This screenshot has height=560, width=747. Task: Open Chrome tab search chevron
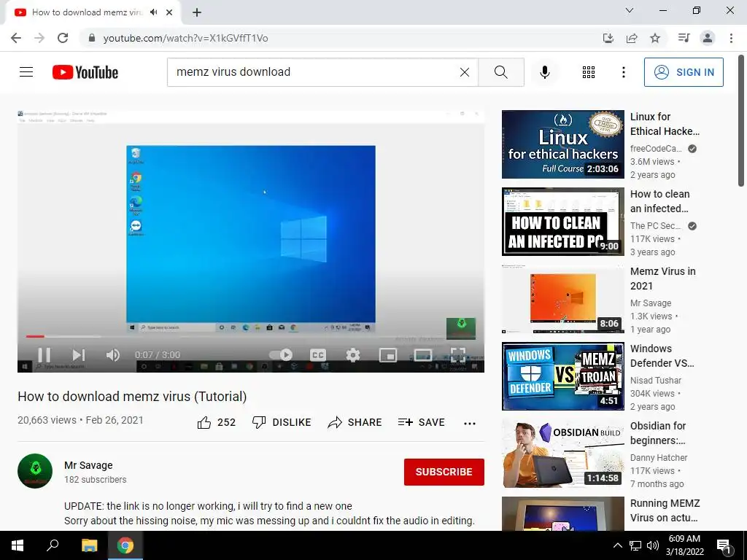pyautogui.click(x=630, y=10)
